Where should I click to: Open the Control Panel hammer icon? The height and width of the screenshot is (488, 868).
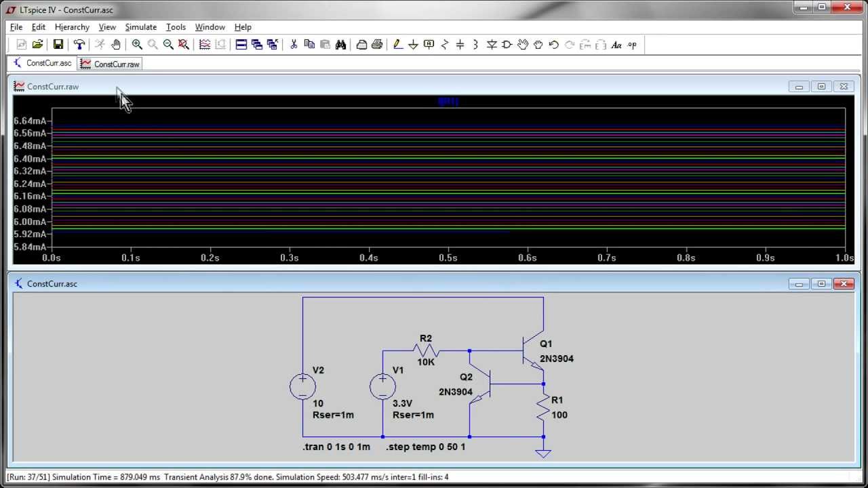click(79, 45)
